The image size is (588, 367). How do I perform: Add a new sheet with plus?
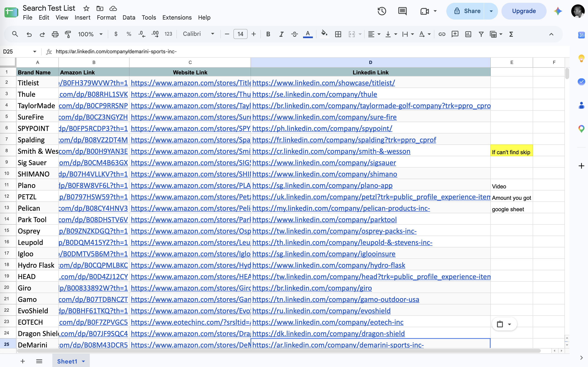(23, 361)
